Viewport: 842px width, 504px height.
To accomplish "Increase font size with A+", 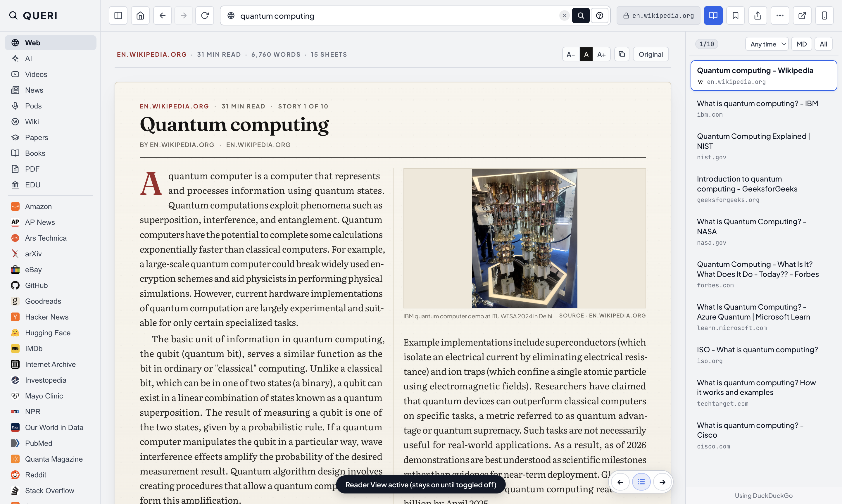I will click(601, 54).
